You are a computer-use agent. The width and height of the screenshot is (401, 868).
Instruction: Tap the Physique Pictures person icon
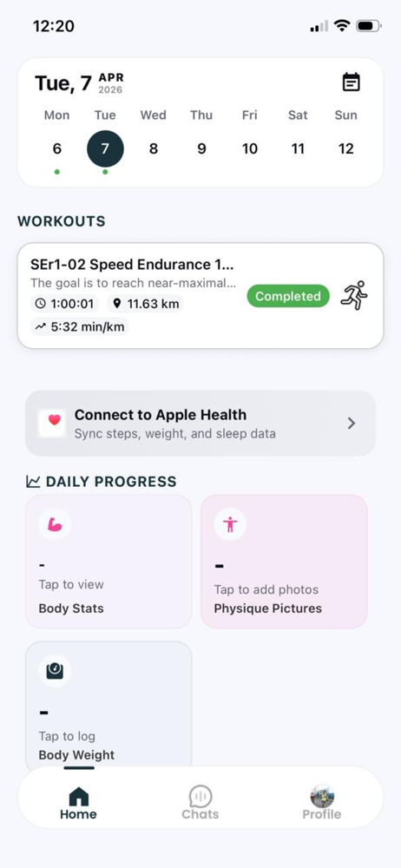click(x=230, y=524)
